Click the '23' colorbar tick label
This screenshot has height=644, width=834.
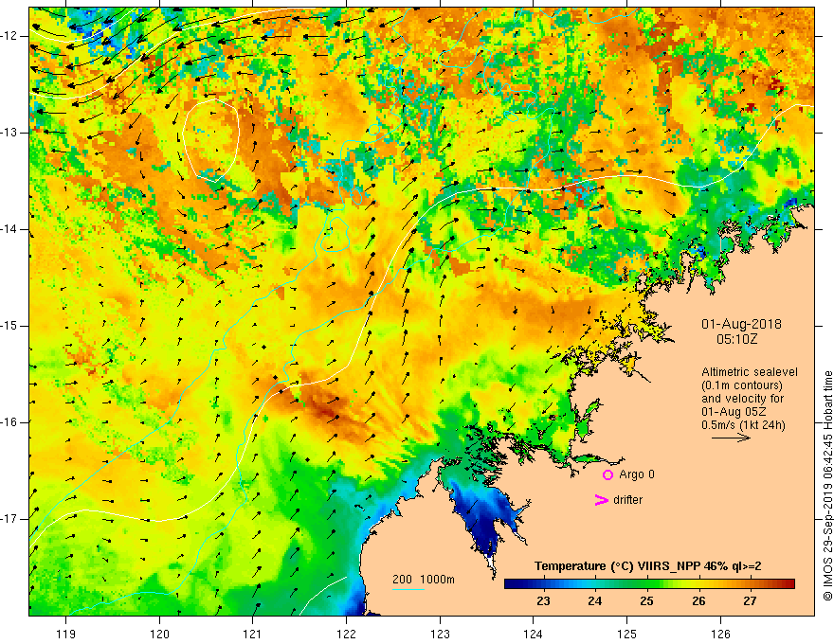coord(543,601)
